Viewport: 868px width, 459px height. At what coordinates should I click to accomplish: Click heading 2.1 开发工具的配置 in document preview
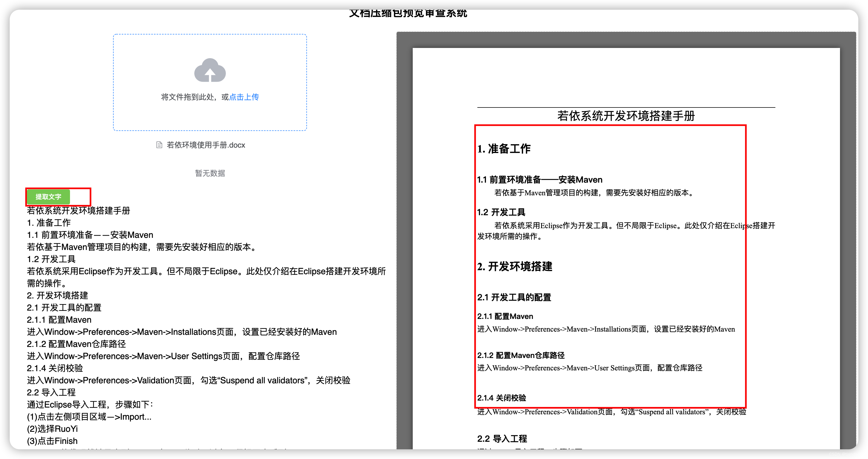[514, 298]
